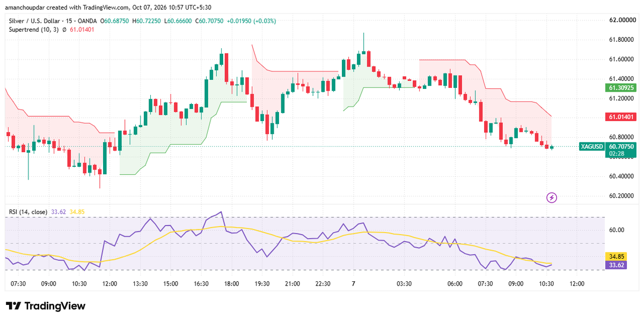
Task: Click the 06:00 time axis label
Action: pos(455,283)
